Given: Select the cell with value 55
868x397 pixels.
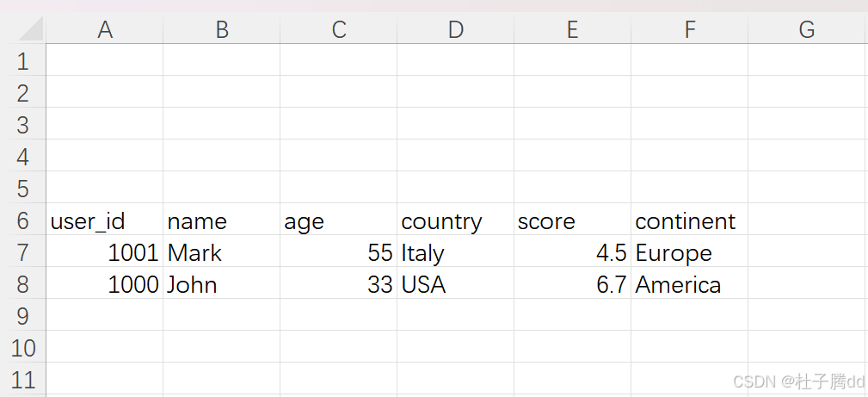Looking at the screenshot, I should point(339,253).
